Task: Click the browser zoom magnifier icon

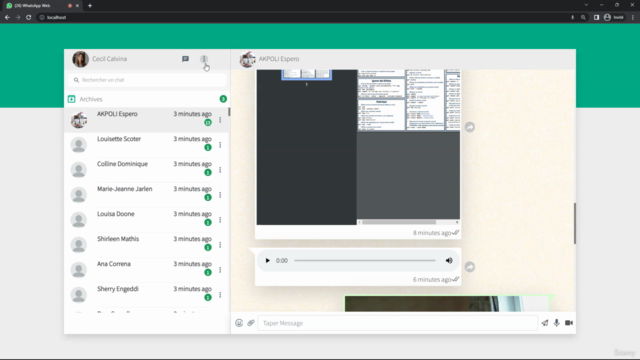Action: pyautogui.click(x=583, y=17)
